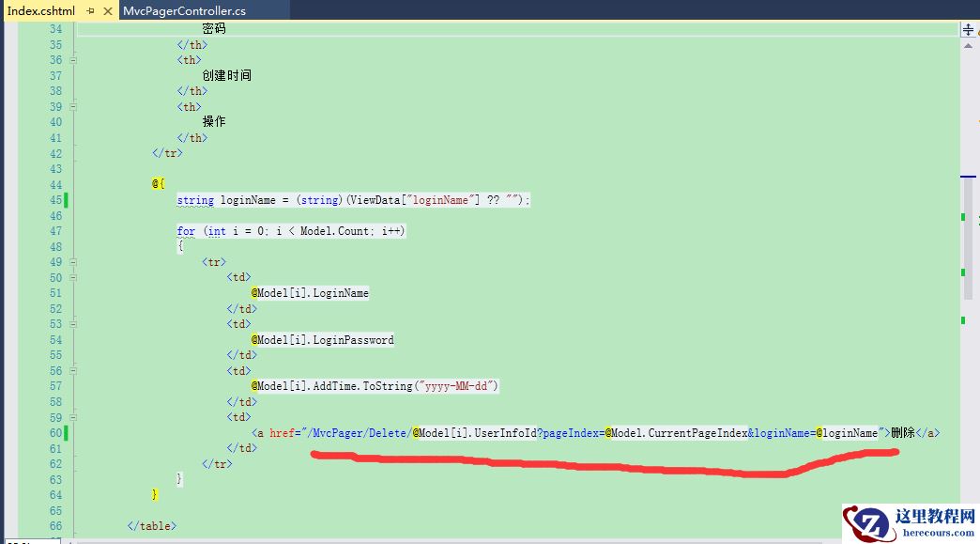The height and width of the screenshot is (544, 980).
Task: Click the closing </table> tag
Action: (152, 526)
